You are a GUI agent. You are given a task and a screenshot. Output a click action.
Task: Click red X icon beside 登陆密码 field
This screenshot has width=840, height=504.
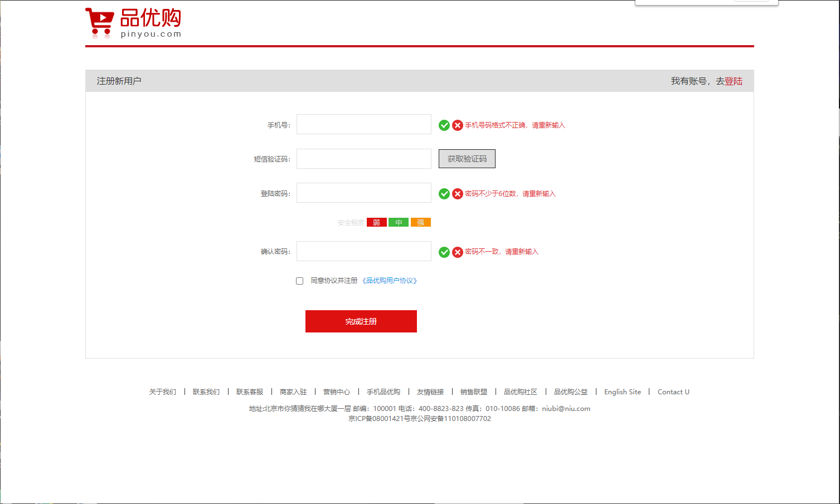(458, 194)
